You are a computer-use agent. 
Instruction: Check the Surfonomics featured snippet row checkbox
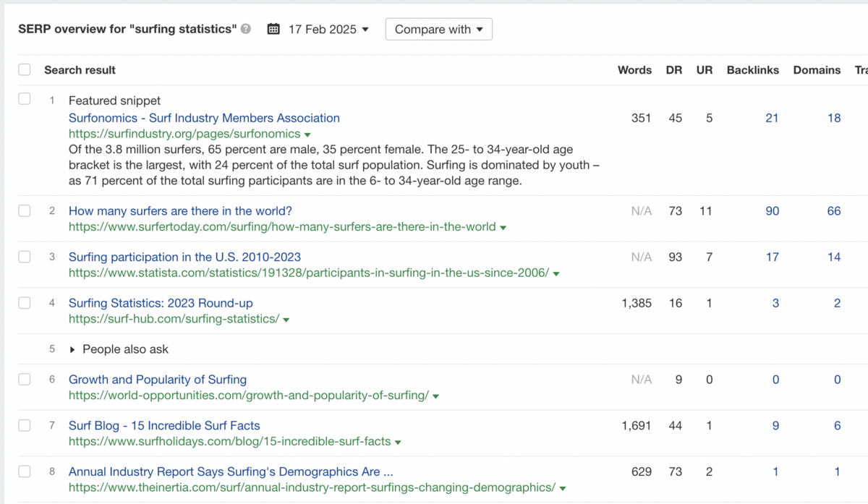[25, 99]
